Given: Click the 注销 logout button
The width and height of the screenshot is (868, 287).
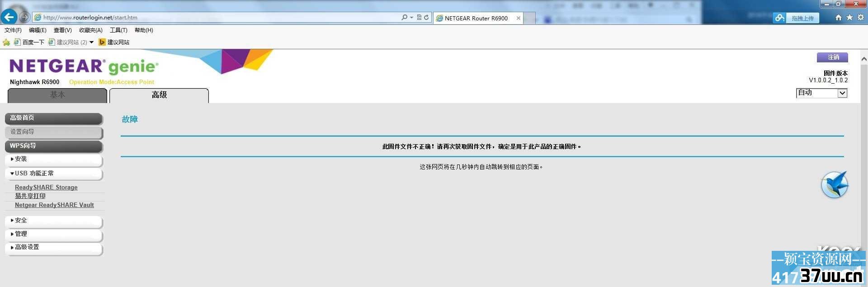Looking at the screenshot, I should (832, 57).
